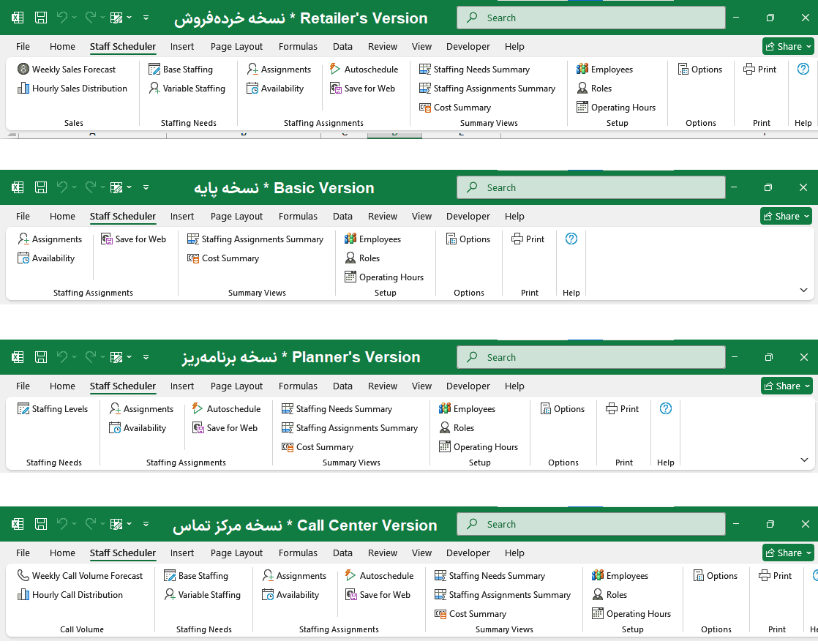
Task: Switch to Review tab in Basic Version
Action: [383, 216]
